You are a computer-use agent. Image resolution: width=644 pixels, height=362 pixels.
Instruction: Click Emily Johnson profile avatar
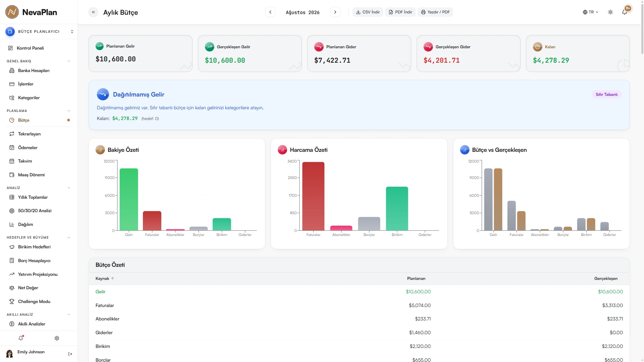tap(9, 354)
